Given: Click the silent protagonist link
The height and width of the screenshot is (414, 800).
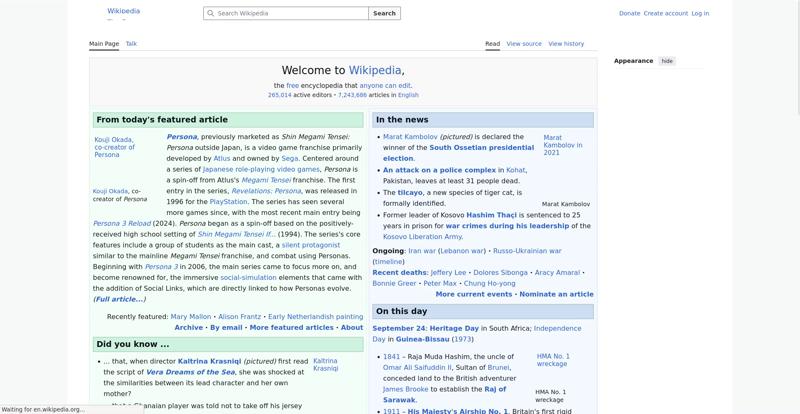Looking at the screenshot, I should click(311, 245).
